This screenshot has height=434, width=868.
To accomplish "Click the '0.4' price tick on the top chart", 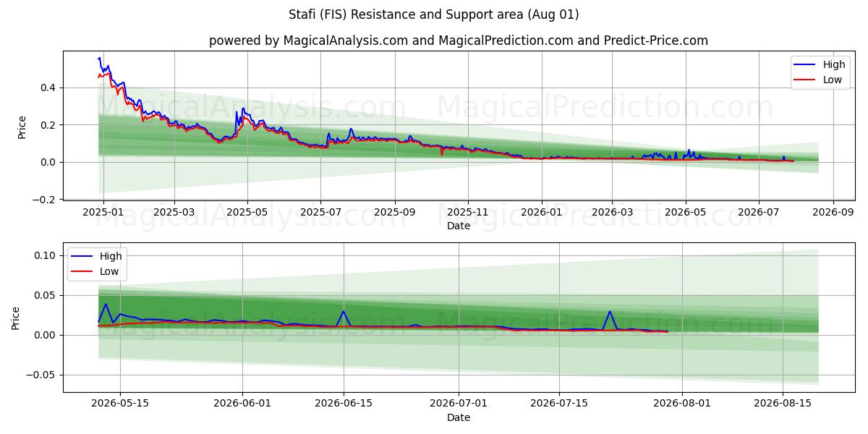I will pos(48,88).
